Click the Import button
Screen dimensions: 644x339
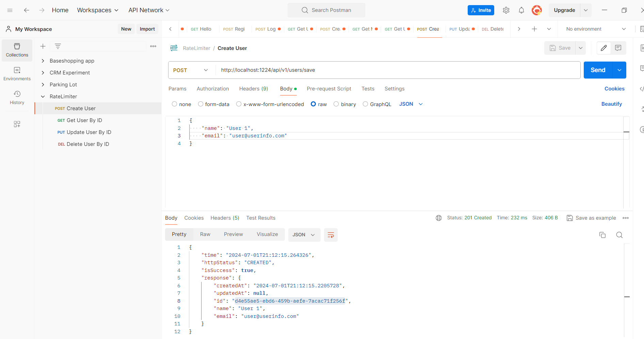[x=147, y=29]
